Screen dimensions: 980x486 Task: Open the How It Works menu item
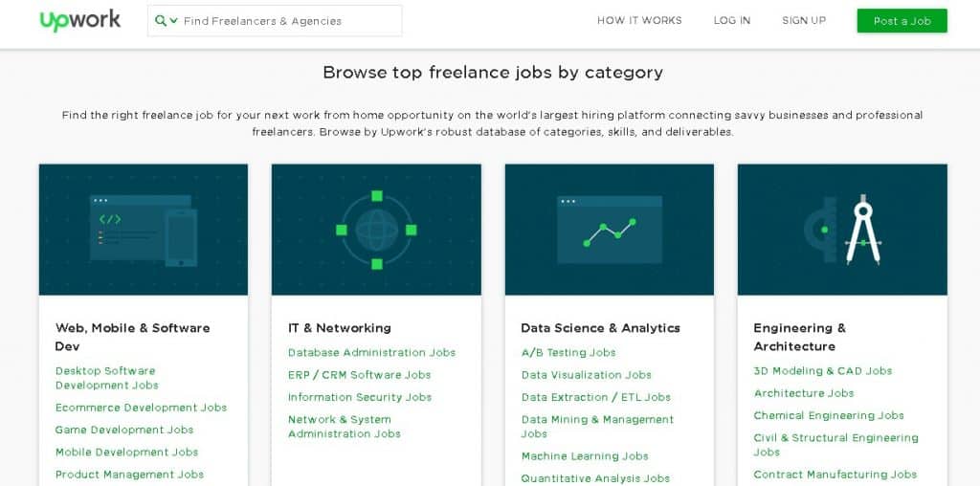pos(639,21)
